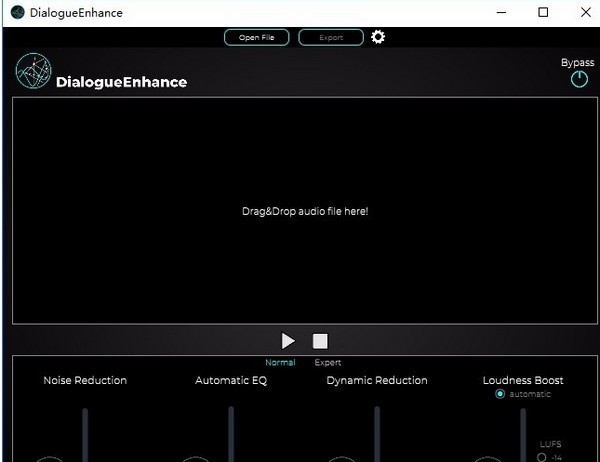Toggle the Bypass power button
The width and height of the screenshot is (600, 462).
[x=579, y=79]
